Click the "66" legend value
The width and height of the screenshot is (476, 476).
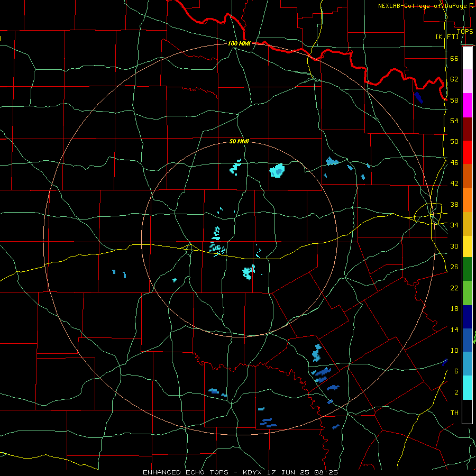coord(454,58)
